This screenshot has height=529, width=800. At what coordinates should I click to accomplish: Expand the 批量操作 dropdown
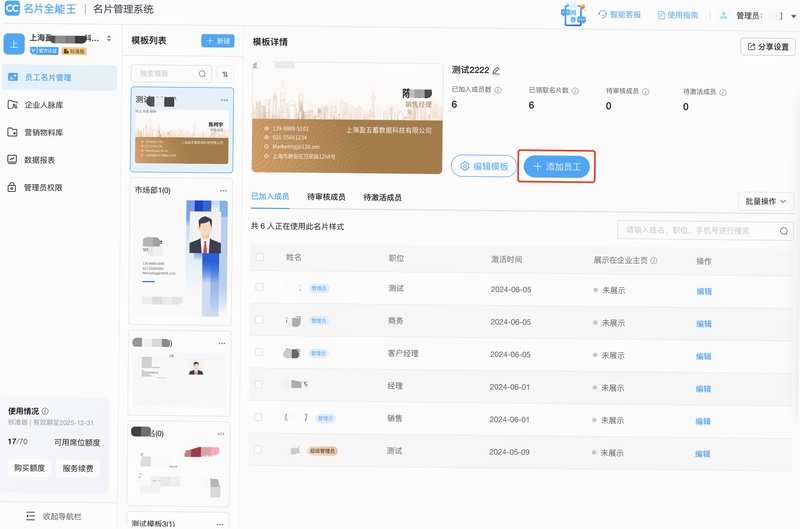click(x=766, y=201)
